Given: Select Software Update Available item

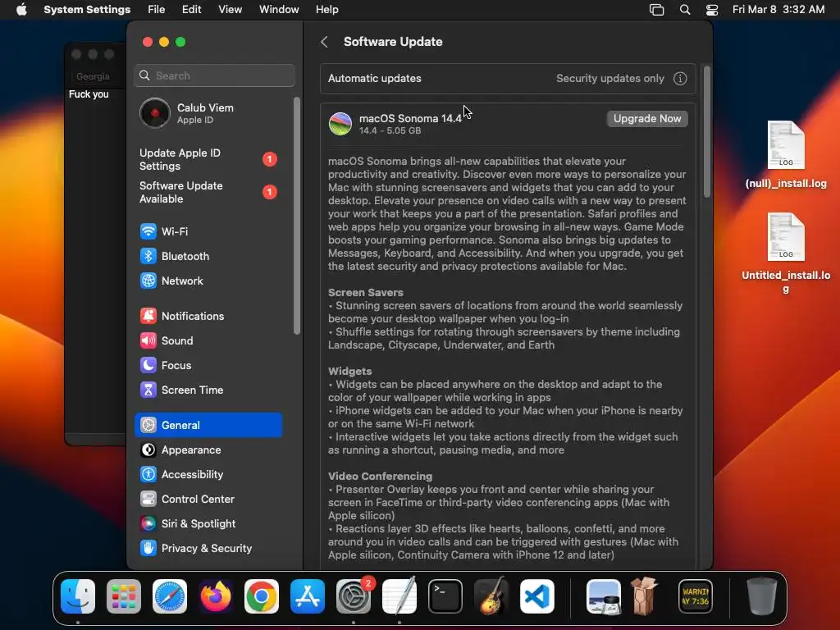Looking at the screenshot, I should 209,192.
